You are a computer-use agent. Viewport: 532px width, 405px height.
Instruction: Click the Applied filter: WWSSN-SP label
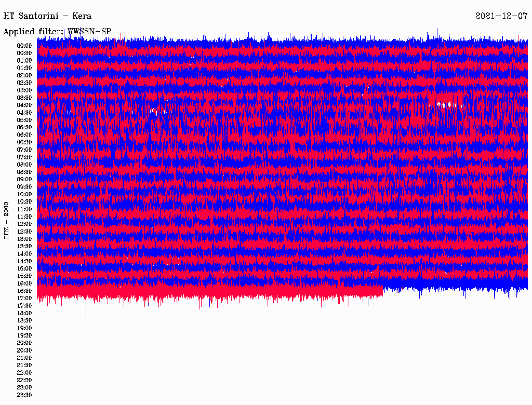coord(57,32)
